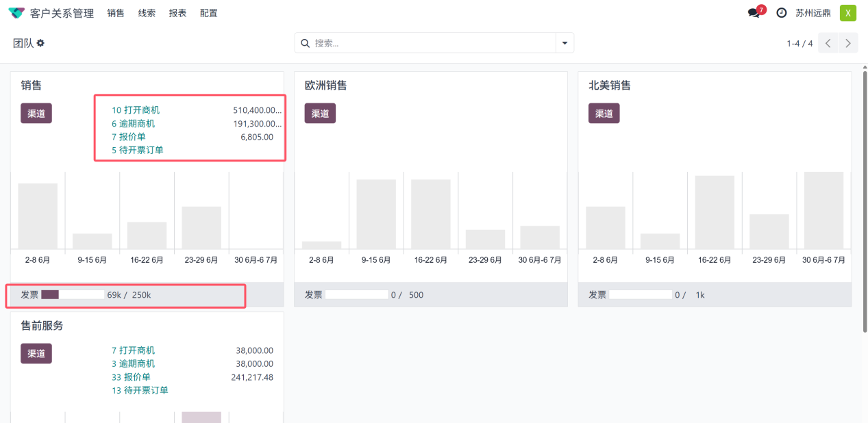
Task: Click the 1-4 / 4 pager counter
Action: point(799,43)
